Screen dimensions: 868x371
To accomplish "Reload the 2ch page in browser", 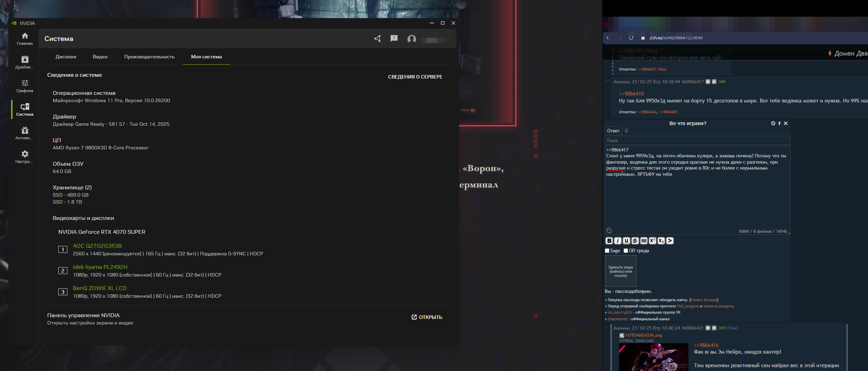I will coord(631,38).
